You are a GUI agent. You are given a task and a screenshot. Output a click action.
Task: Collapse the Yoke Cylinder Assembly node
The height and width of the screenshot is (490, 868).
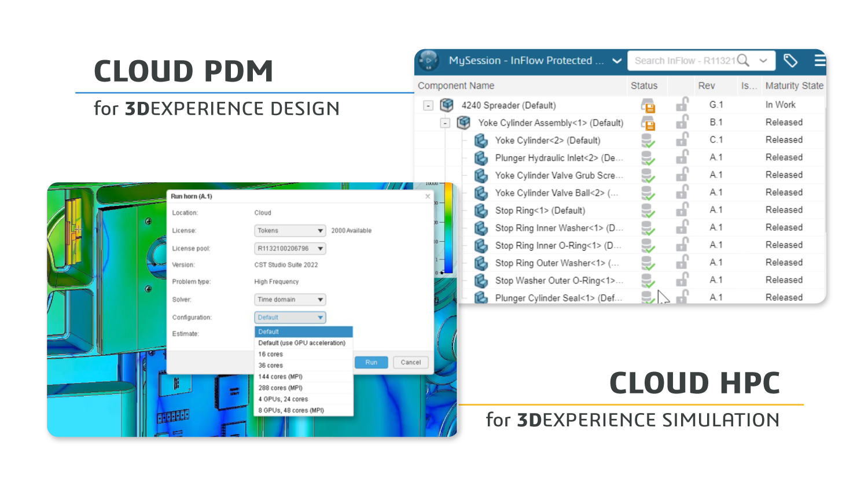pyautogui.click(x=445, y=123)
